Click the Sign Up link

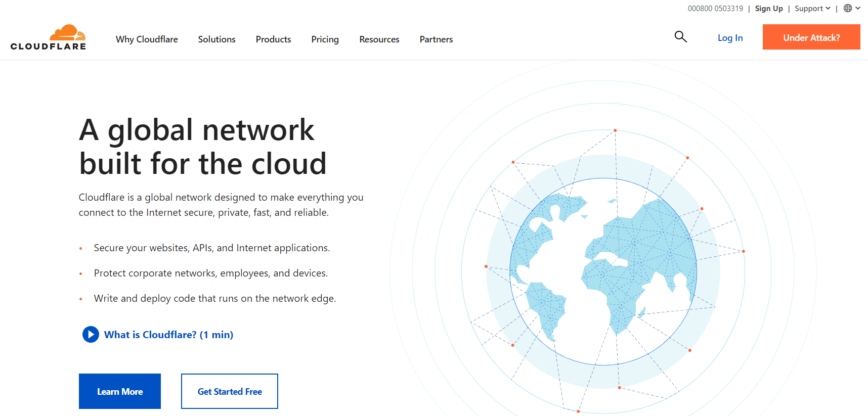[x=769, y=9]
